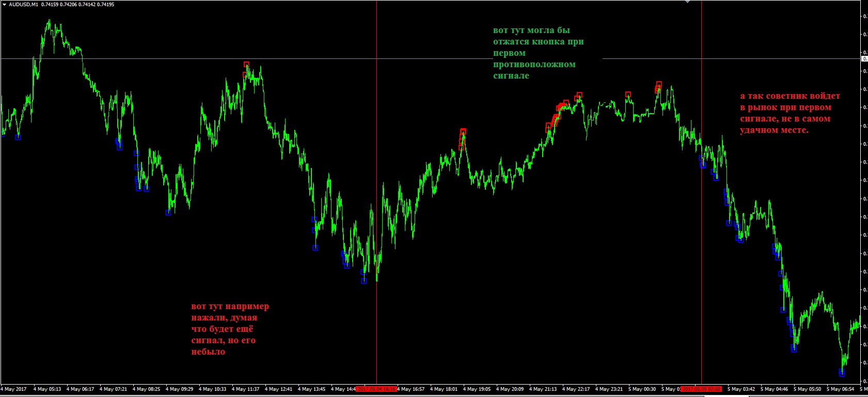
Task: Click the green note starting "вот тут могла бы"
Action: (x=539, y=53)
